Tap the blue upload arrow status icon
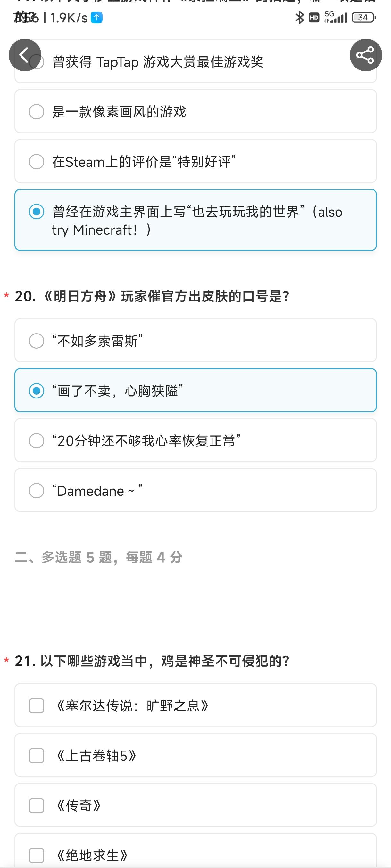This screenshot has height=868, width=391. click(97, 18)
